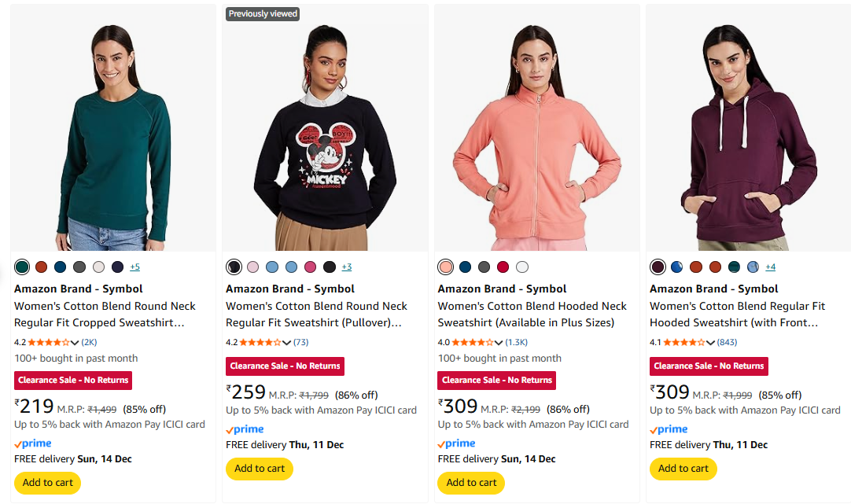Select the rust orange swatch on the green sweatshirt
Screen dimensions: 851x504
(41, 267)
